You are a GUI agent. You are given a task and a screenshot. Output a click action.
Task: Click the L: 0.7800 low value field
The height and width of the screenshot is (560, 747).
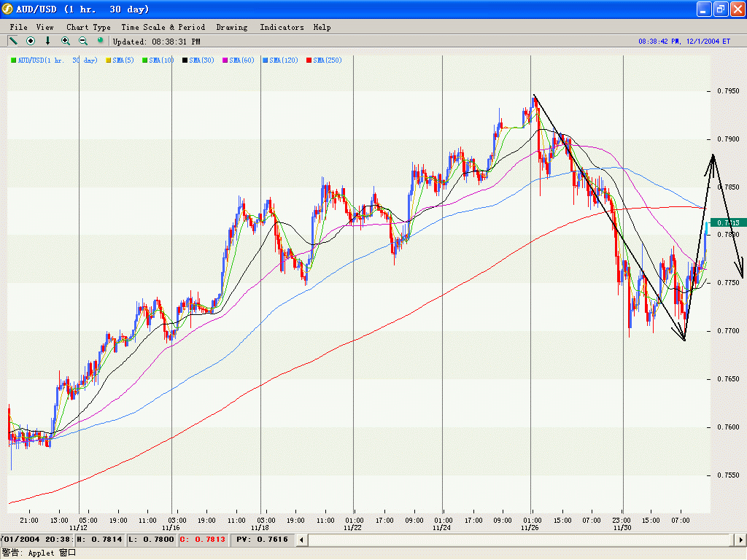pos(151,540)
